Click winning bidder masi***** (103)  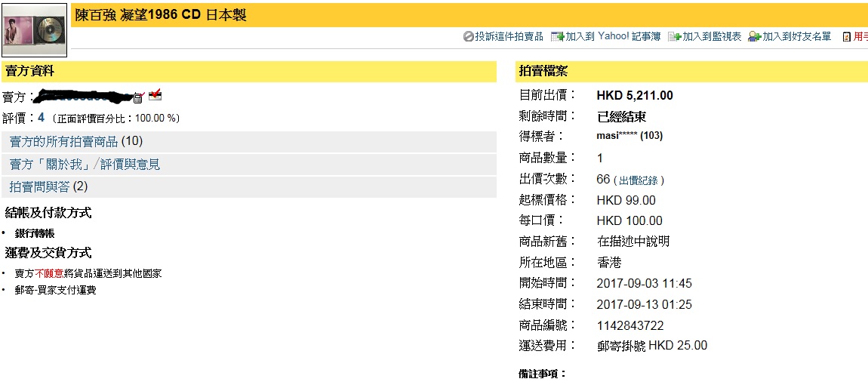629,136
